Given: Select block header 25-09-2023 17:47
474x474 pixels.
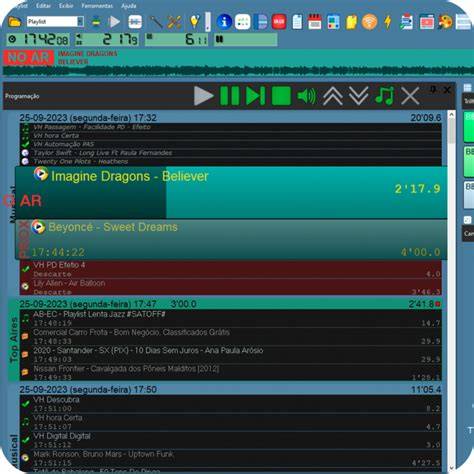Looking at the screenshot, I should pos(231,304).
